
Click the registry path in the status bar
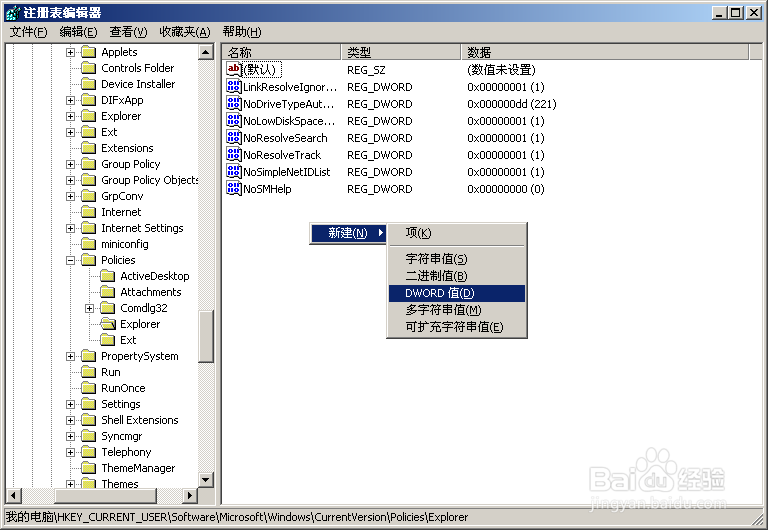tap(237, 517)
